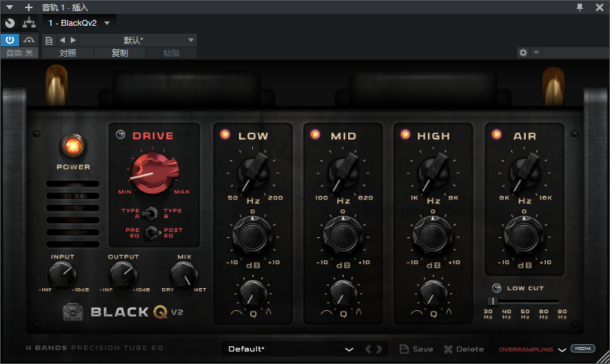Open the routing/sidechain icon
Viewport: 610px width, 364px height.
click(30, 23)
